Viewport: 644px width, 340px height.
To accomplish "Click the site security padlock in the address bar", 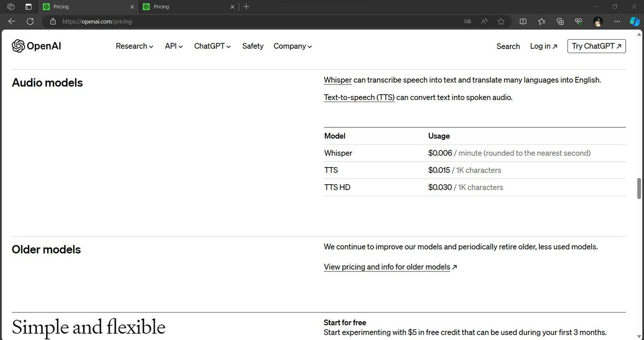I will coord(52,21).
